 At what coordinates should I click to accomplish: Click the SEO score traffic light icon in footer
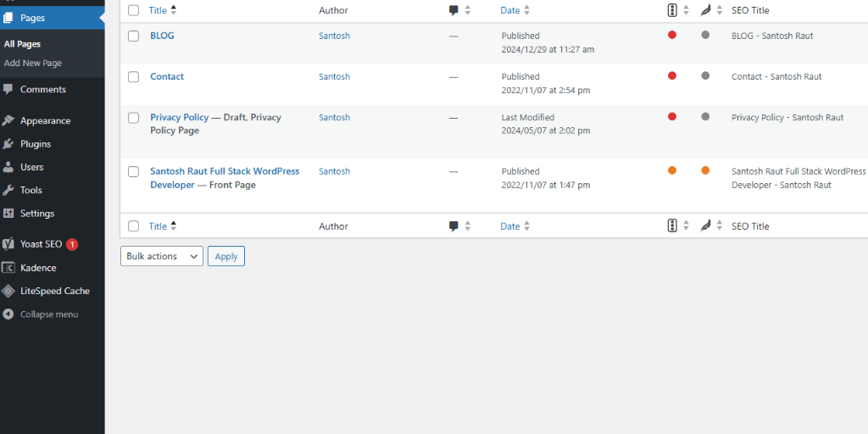[672, 225]
